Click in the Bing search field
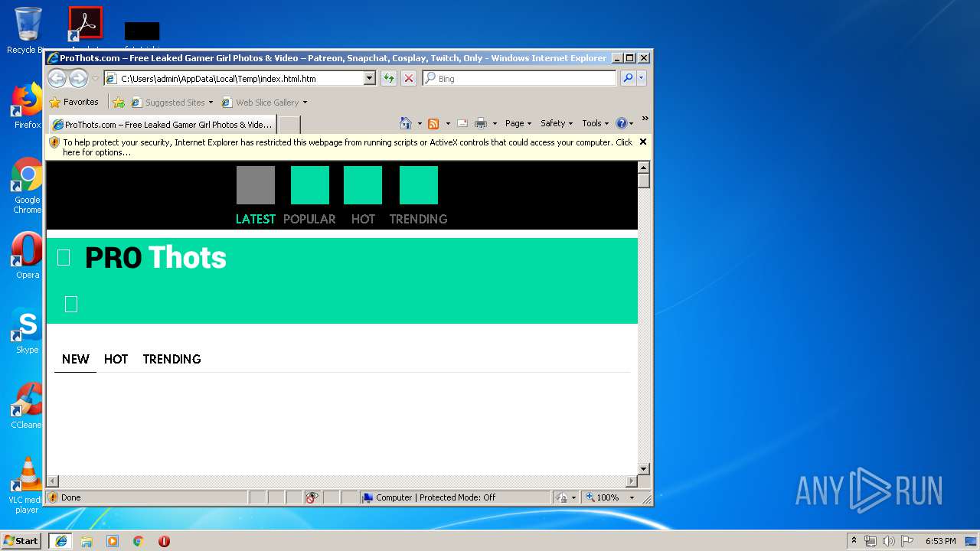This screenshot has width=980, height=551. [x=519, y=78]
